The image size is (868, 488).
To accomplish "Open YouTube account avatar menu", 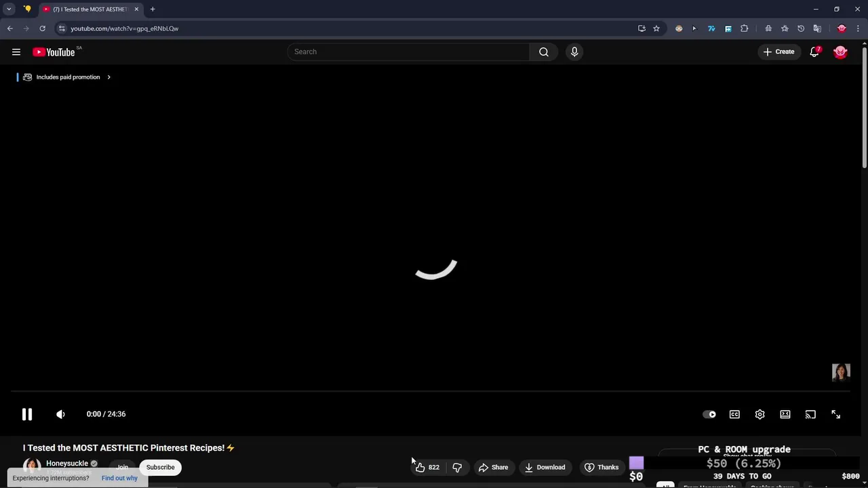I will click(840, 52).
